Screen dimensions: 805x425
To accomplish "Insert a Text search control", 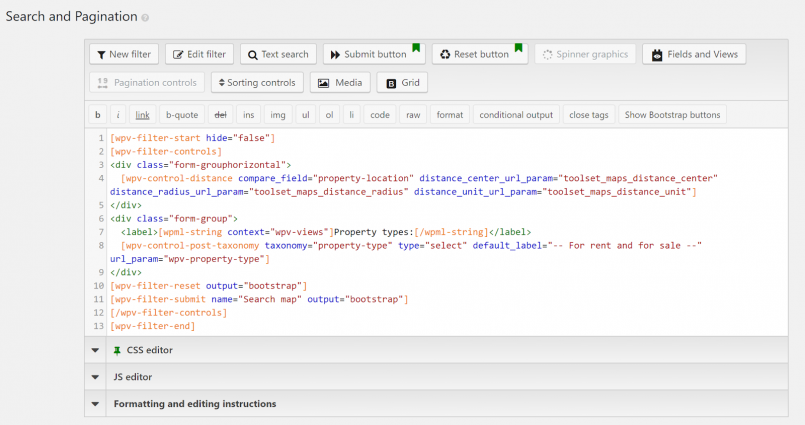I will [278, 54].
